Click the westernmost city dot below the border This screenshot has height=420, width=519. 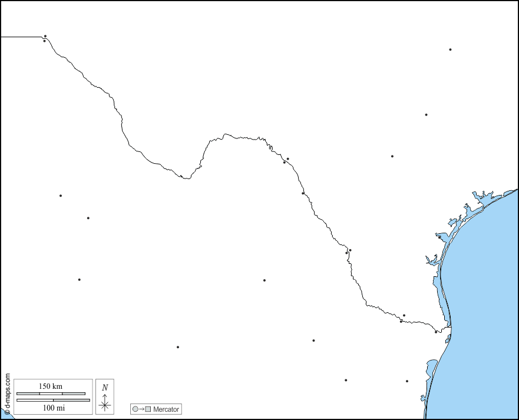tap(60, 196)
